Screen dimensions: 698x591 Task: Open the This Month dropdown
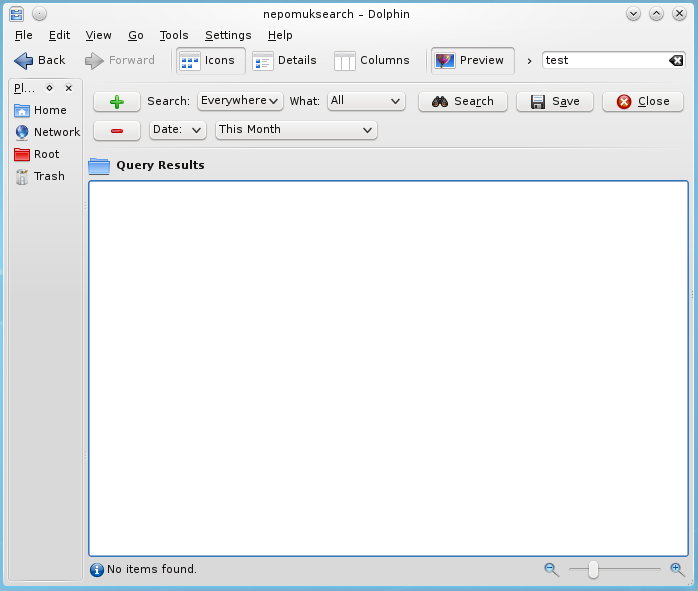(x=296, y=130)
